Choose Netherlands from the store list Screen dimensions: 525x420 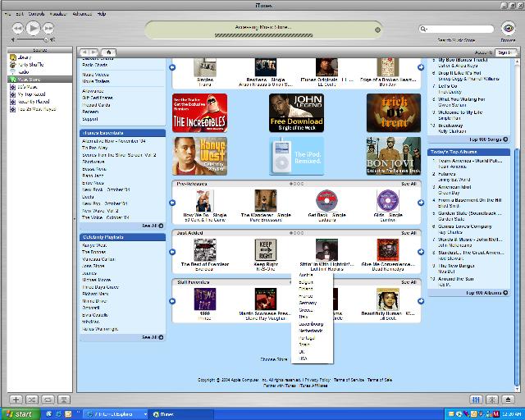click(310, 331)
